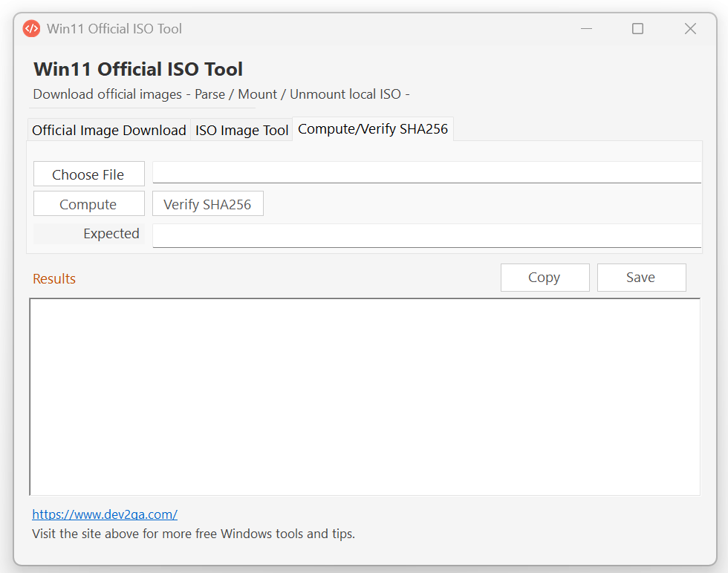Close the Win11 Official ISO Tool window
728x573 pixels.
[x=690, y=29]
